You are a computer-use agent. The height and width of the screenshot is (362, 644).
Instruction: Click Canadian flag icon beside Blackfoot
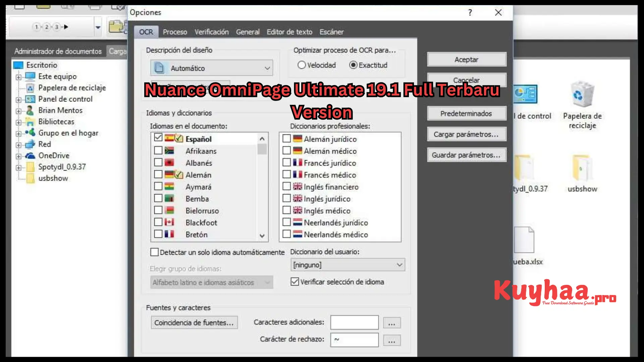click(169, 222)
